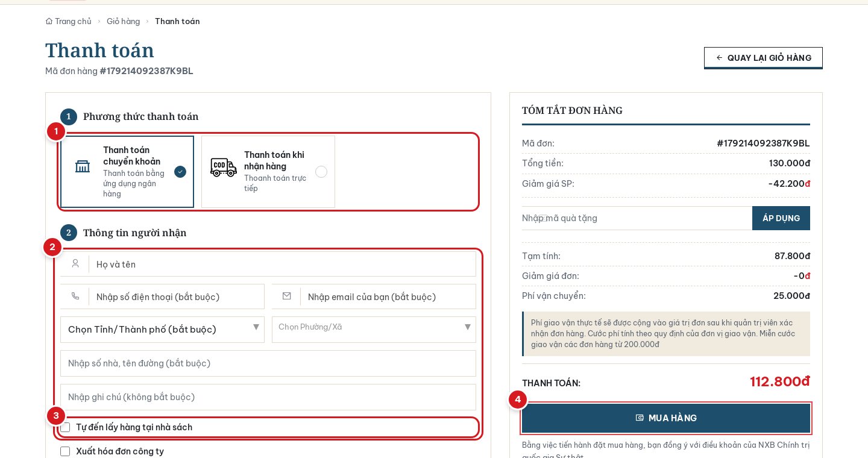Click the person icon in the name field
The height and width of the screenshot is (458, 868).
pyautogui.click(x=75, y=263)
